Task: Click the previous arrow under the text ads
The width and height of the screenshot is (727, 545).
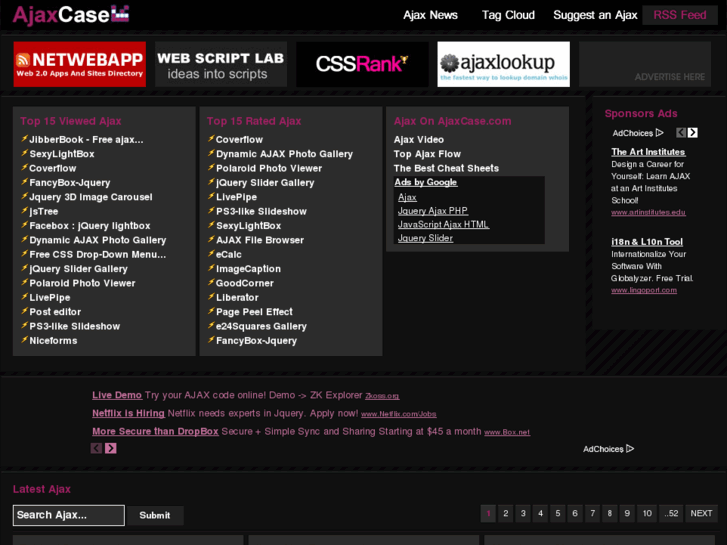Action: 96,448
